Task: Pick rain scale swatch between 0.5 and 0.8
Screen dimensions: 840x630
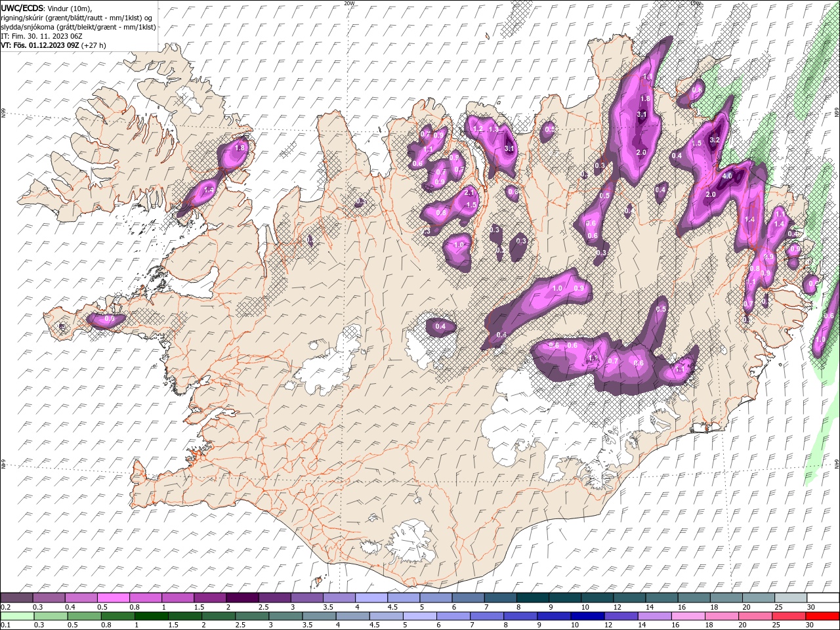Action: pos(84,616)
